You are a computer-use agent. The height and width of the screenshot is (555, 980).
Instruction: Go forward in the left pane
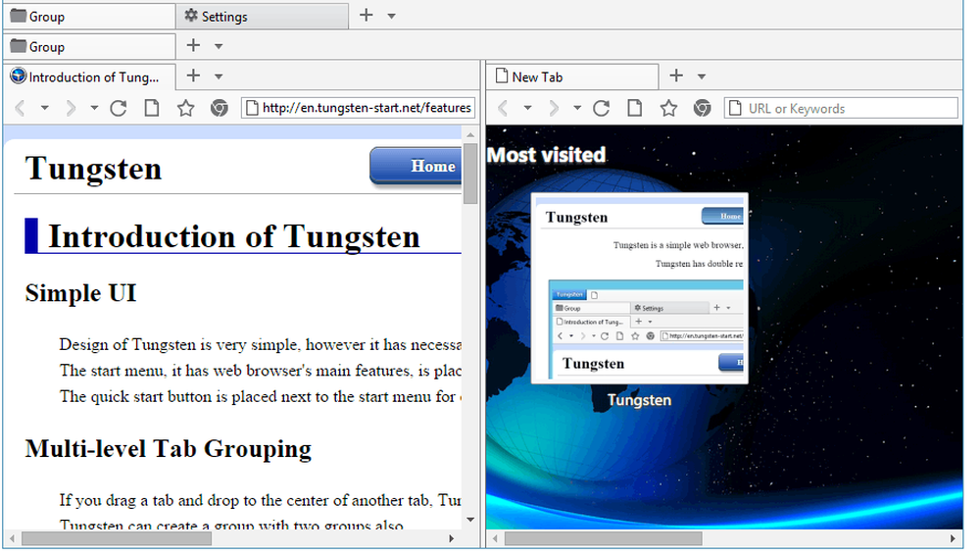pos(71,109)
